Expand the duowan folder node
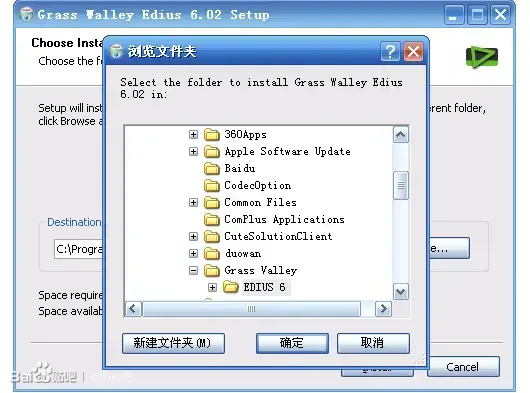Image resolution: width=530 pixels, height=393 pixels. pos(193,253)
